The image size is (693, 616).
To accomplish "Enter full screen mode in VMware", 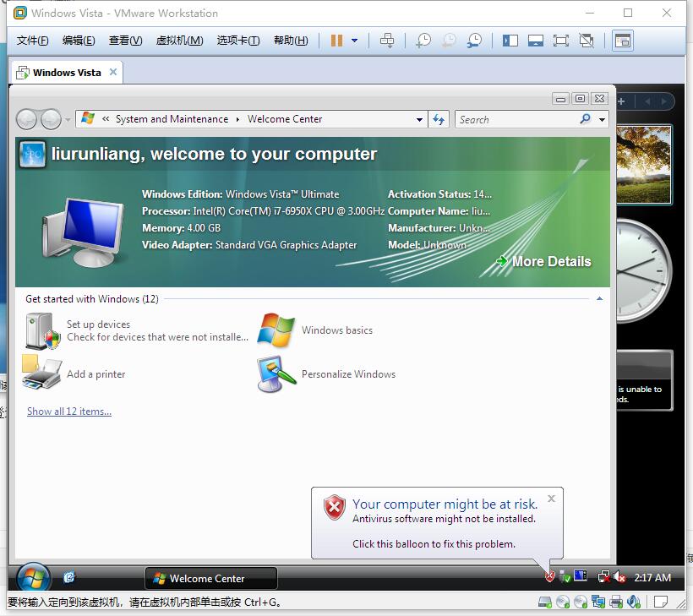I will 561,41.
